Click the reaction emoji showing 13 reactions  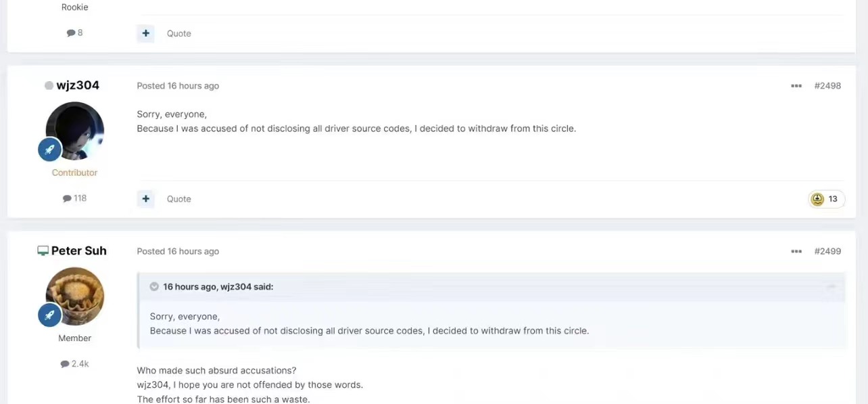click(x=817, y=199)
